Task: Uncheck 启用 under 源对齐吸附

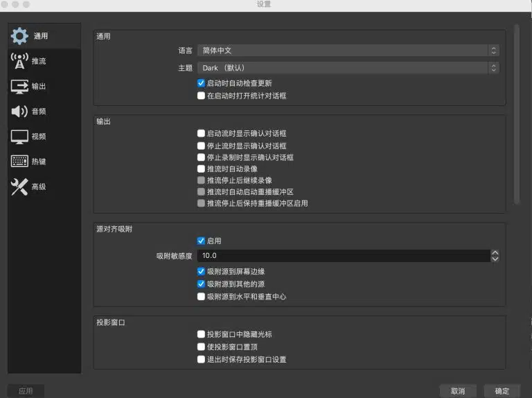Action: (201, 241)
